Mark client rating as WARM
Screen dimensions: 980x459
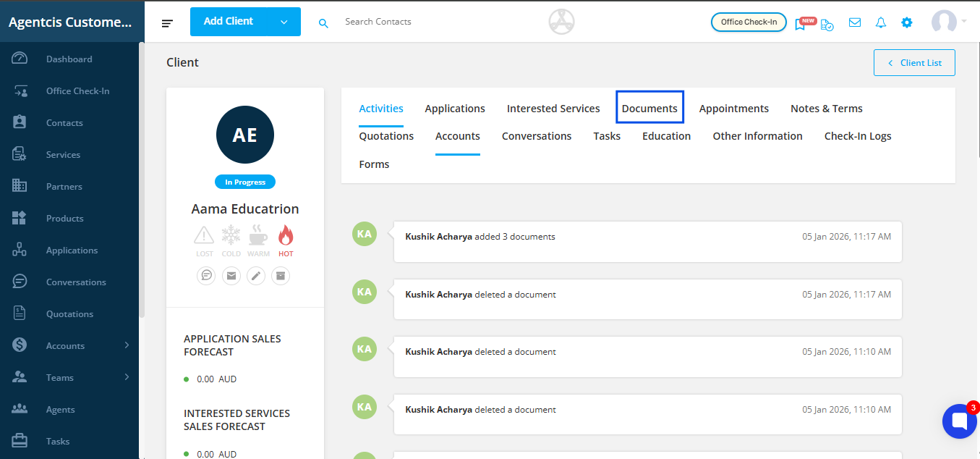click(258, 241)
